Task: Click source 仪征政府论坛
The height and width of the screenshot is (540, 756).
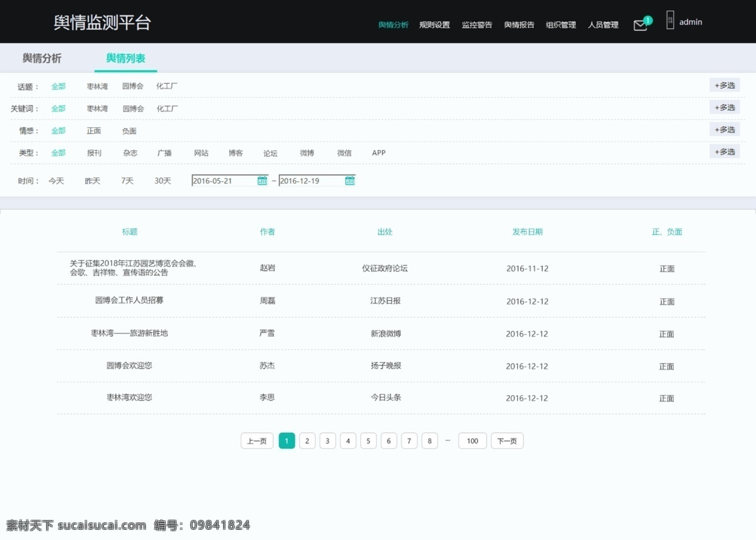Action: 385,268
